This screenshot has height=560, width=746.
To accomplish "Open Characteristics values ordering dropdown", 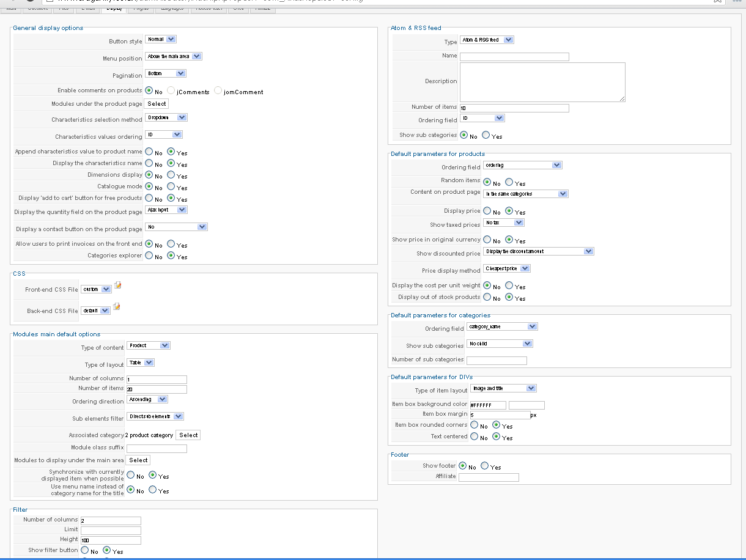I will pyautogui.click(x=164, y=134).
